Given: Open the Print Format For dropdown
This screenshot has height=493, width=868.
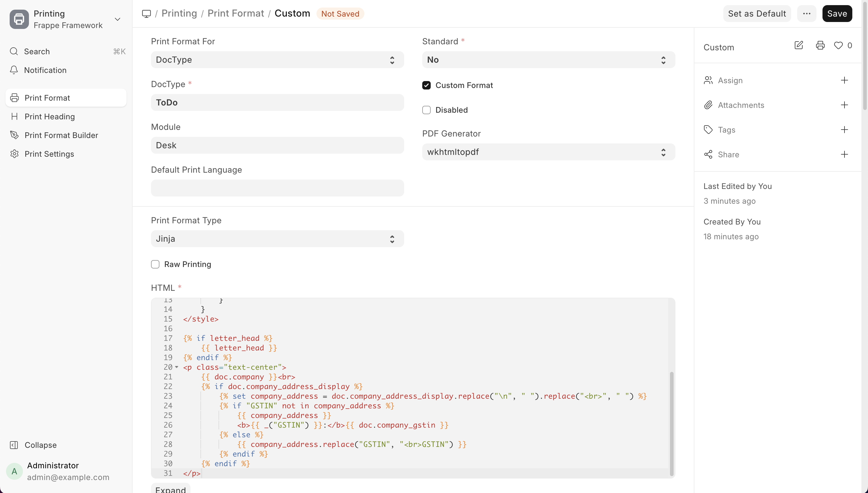Looking at the screenshot, I should tap(277, 60).
